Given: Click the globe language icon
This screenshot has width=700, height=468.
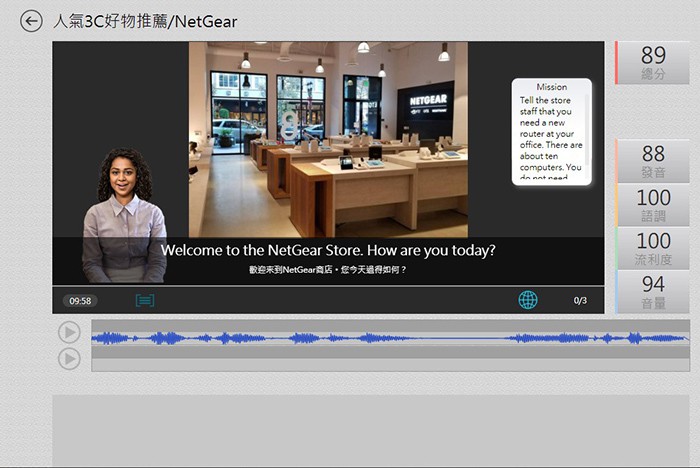Looking at the screenshot, I should [x=527, y=300].
